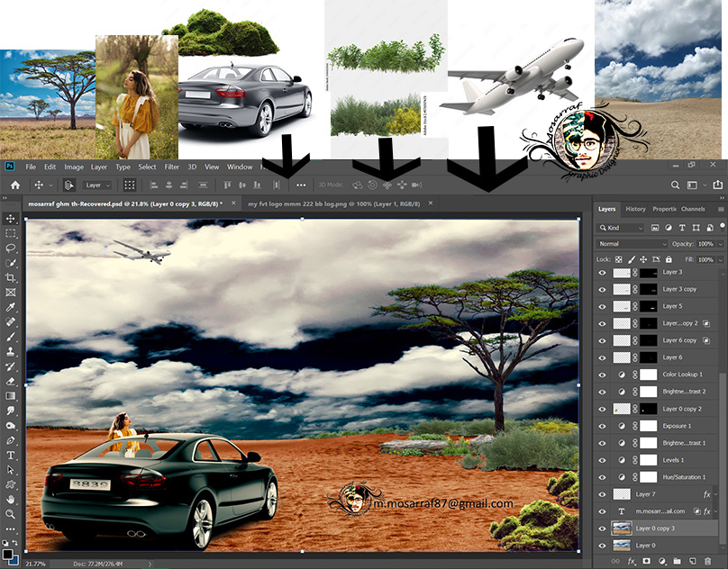This screenshot has width=728, height=569.
Task: Toggle visibility of Layer 7
Action: [603, 494]
